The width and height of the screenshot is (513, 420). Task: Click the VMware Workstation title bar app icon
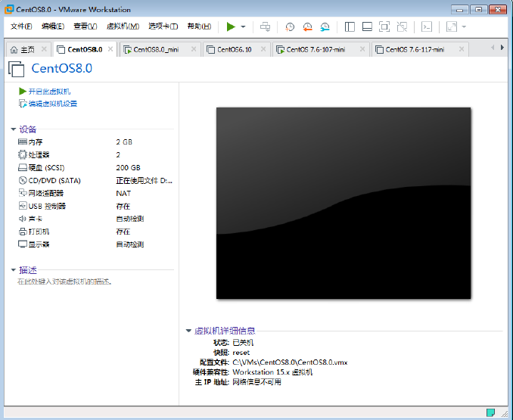coord(9,9)
